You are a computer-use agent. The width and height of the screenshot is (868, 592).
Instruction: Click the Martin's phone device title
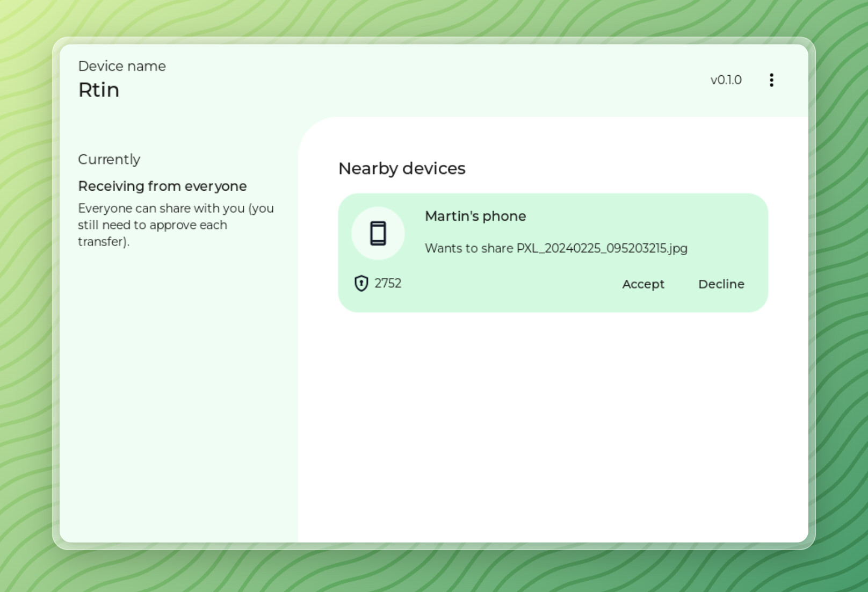[475, 216]
